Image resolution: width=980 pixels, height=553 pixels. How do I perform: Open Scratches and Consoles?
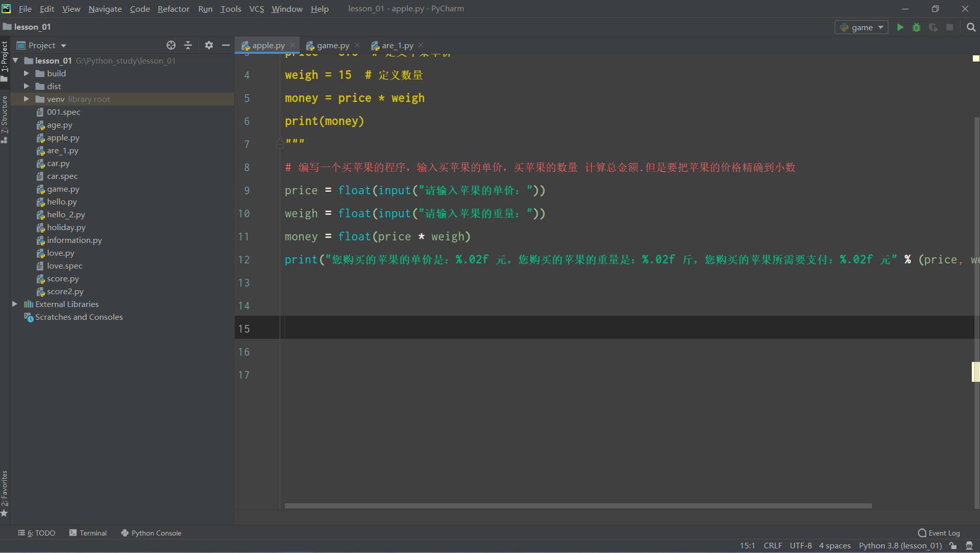[x=79, y=317]
